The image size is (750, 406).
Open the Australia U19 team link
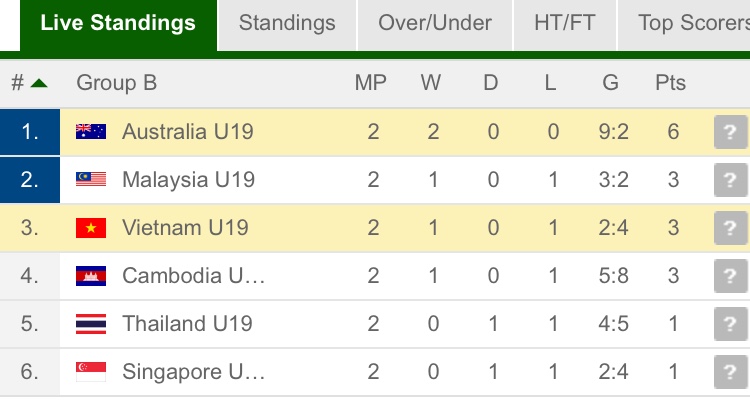tap(188, 132)
